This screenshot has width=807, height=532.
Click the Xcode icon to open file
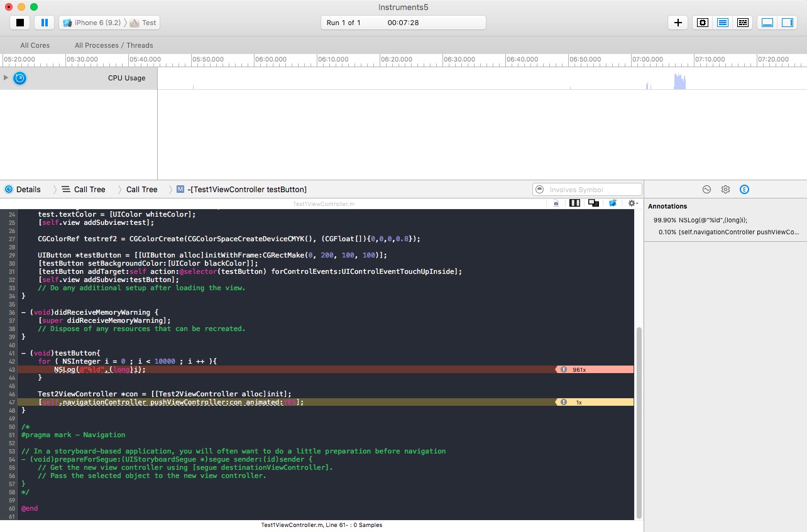point(612,204)
